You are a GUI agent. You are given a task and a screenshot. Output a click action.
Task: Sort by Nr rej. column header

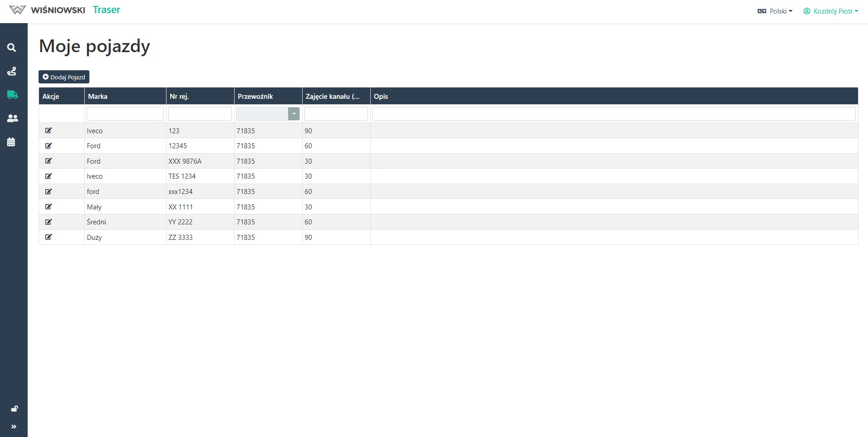[179, 96]
